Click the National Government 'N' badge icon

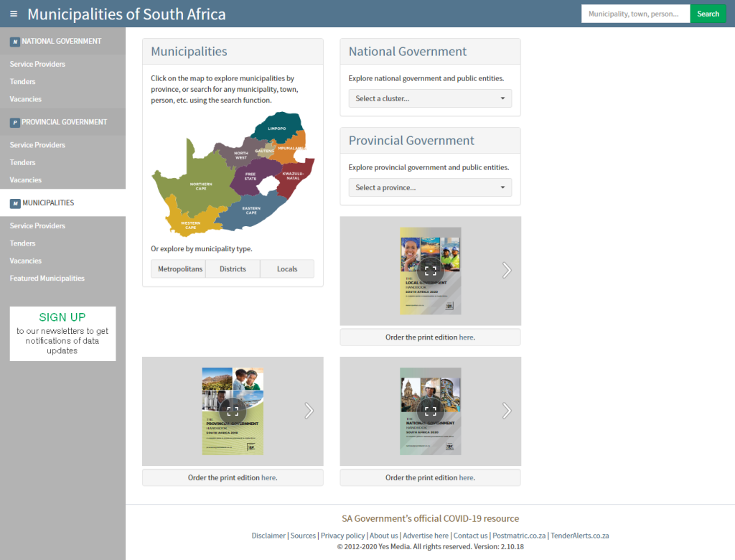coord(14,42)
